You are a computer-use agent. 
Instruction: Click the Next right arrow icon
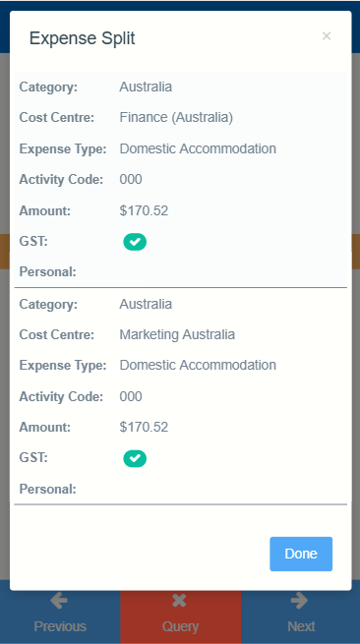click(299, 601)
